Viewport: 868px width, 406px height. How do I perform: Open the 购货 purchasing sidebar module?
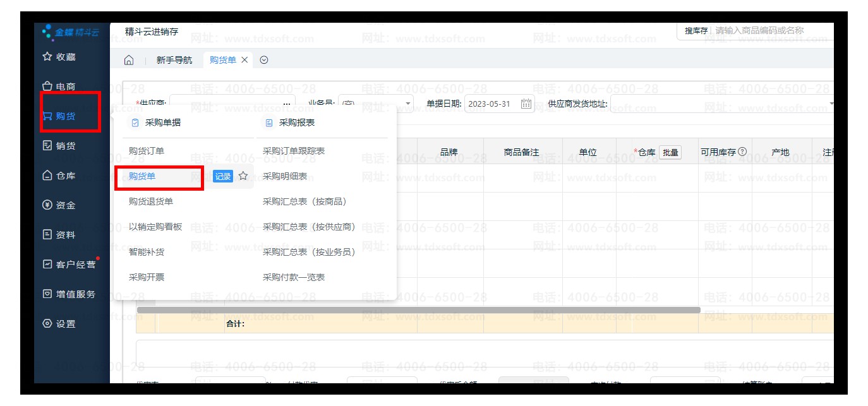(x=59, y=116)
